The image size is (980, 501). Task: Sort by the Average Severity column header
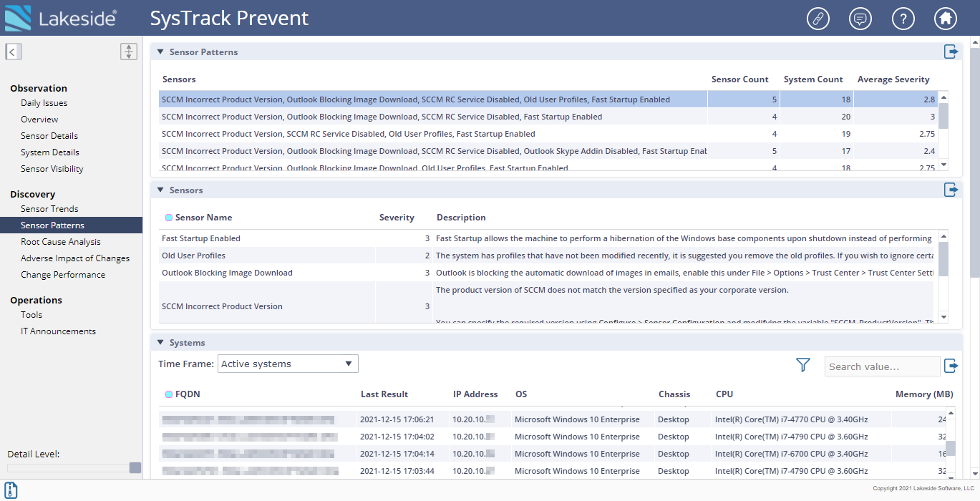coord(893,79)
